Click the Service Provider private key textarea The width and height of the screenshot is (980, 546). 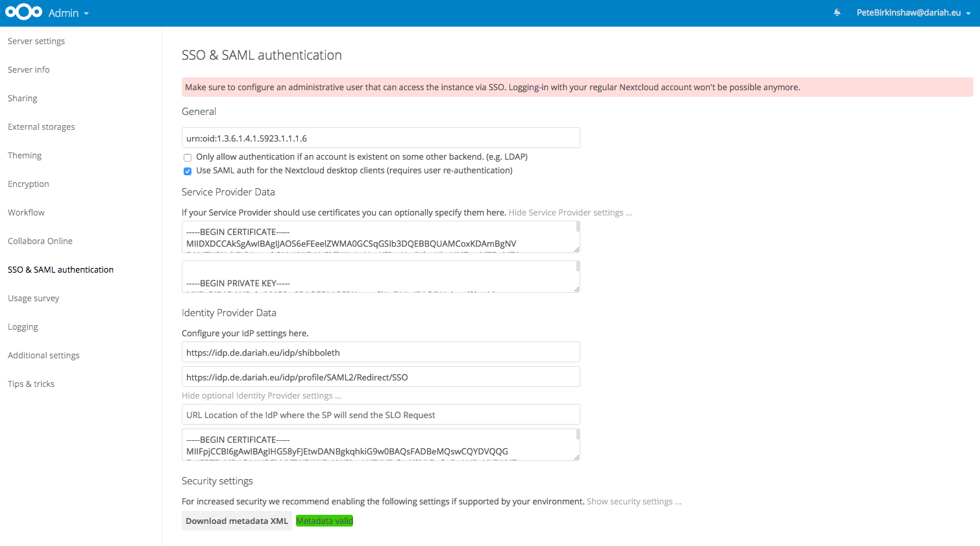pos(381,277)
